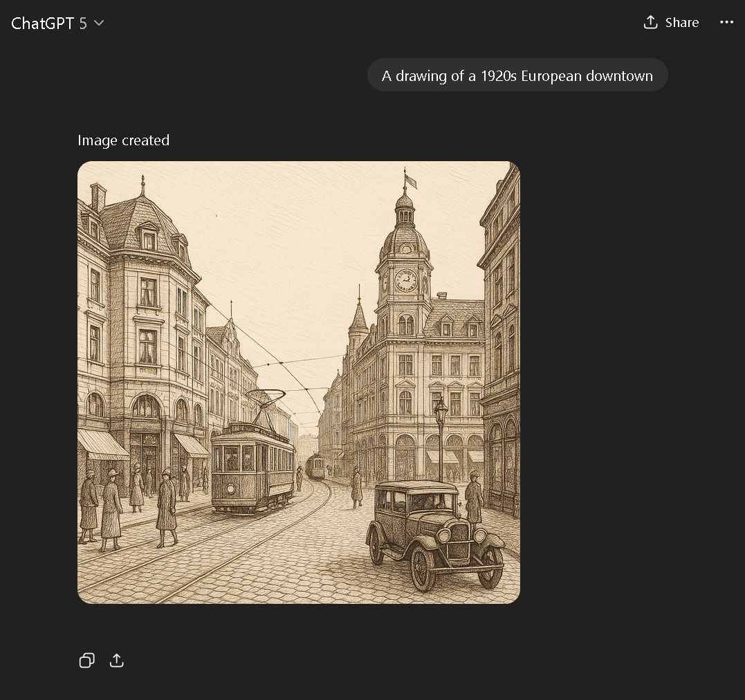The width and height of the screenshot is (745, 700).
Task: Open the ChatGPT 5 model selector
Action: [57, 24]
